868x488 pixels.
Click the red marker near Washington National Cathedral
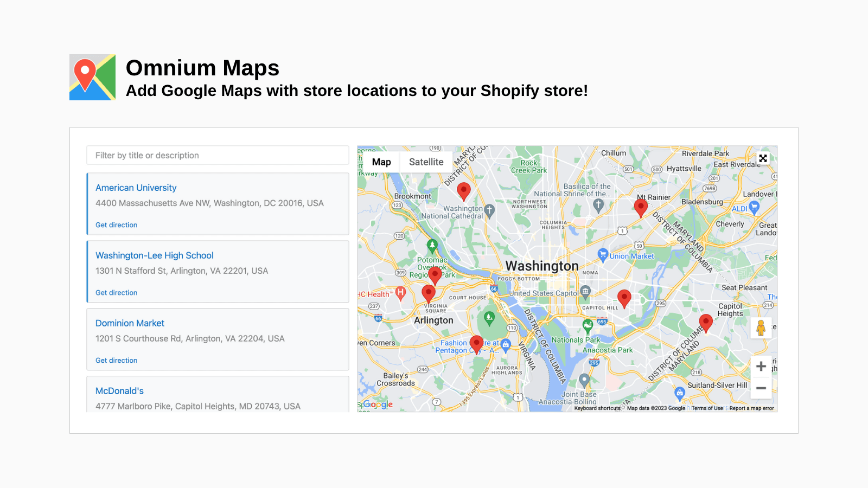(x=464, y=191)
